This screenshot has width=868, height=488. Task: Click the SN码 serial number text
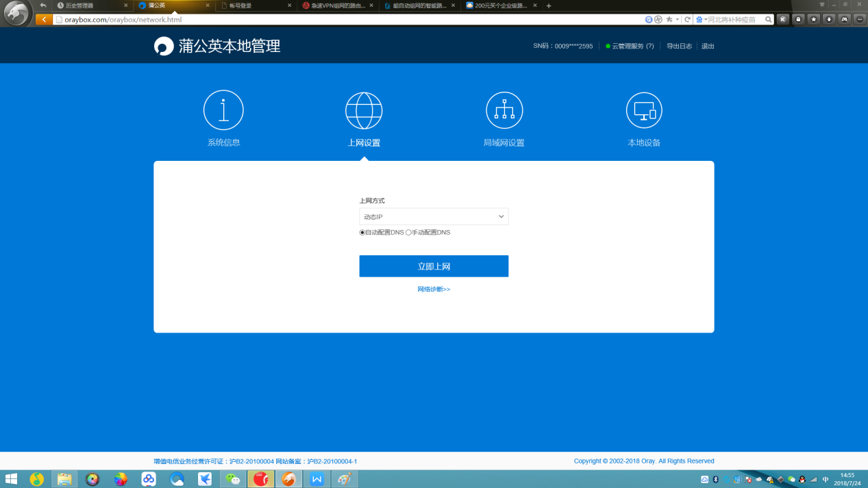point(563,47)
